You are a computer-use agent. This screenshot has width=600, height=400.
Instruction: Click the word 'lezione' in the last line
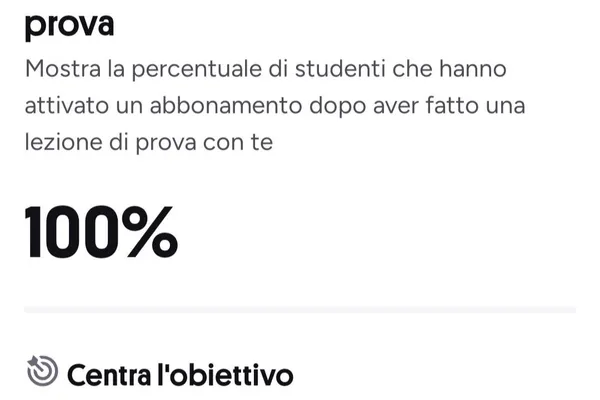[x=64, y=142]
